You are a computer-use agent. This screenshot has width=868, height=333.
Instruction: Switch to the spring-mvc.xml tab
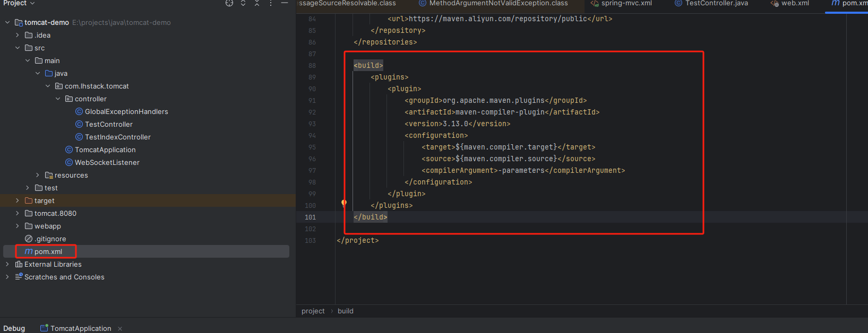626,4
